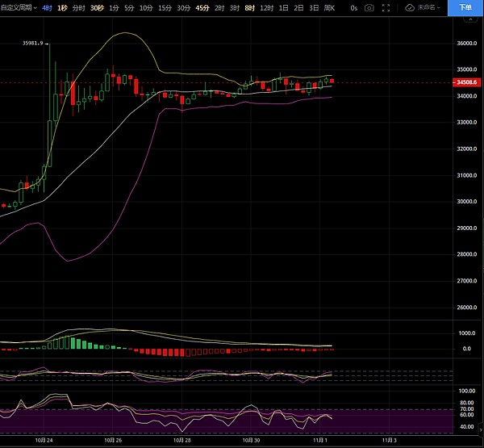Open the 自定义周期 dropdown
The image size is (484, 448).
pyautogui.click(x=19, y=7)
